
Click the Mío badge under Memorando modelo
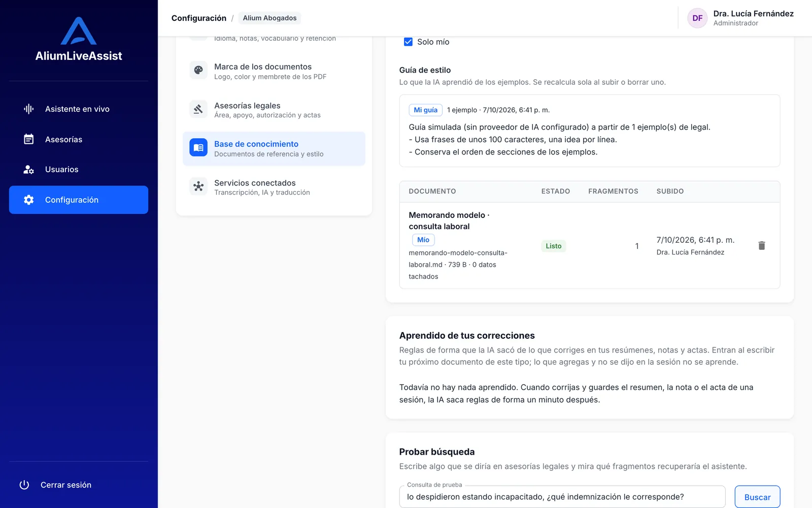(x=423, y=240)
